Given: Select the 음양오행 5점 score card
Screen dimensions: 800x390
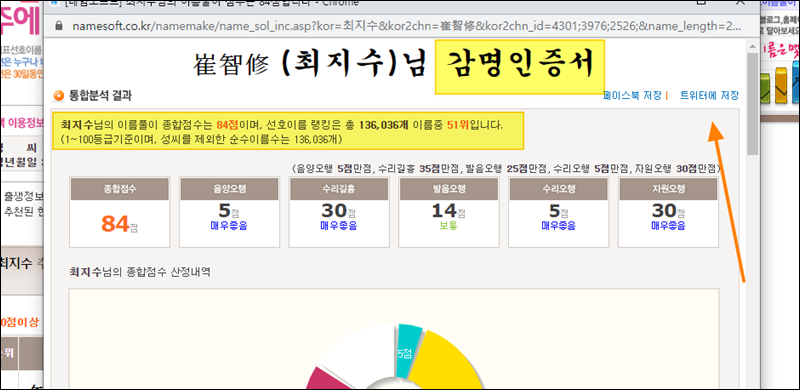Looking at the screenshot, I should coord(229,212).
